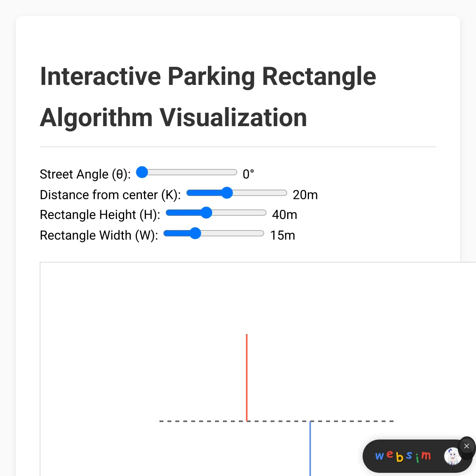
Task: Click the page title 'Interactive Parking Rectangle'
Action: [x=207, y=76]
